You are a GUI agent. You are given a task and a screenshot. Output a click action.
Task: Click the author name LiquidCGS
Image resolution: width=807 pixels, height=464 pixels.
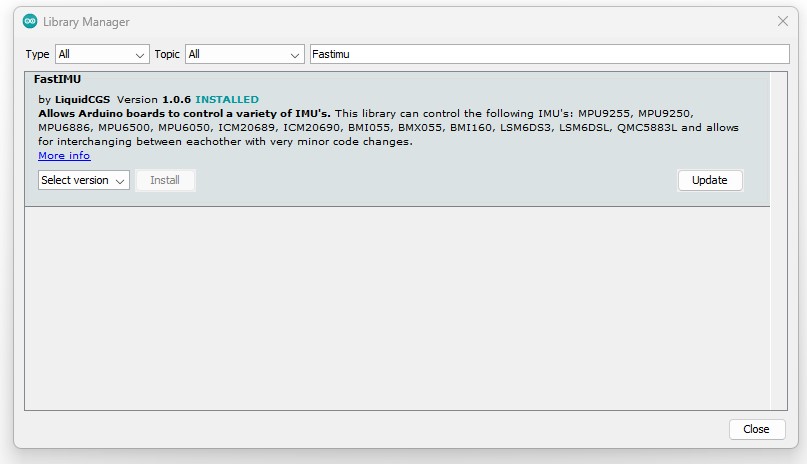pos(82,99)
